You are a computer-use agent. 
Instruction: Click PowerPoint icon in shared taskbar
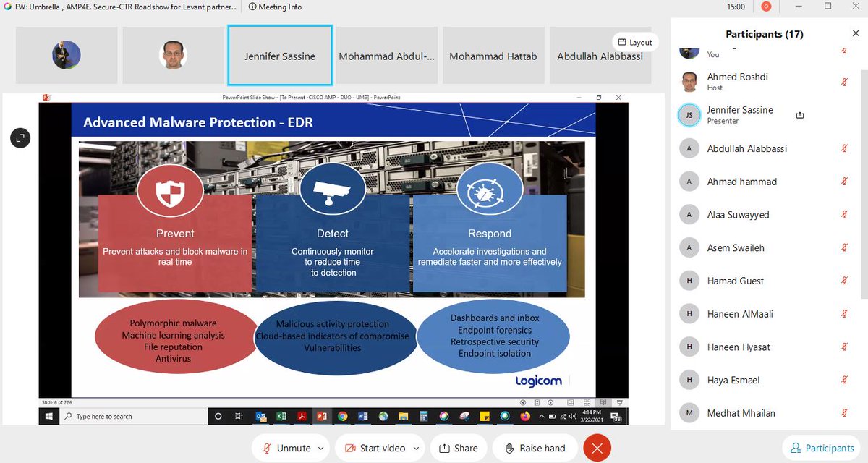click(x=322, y=416)
